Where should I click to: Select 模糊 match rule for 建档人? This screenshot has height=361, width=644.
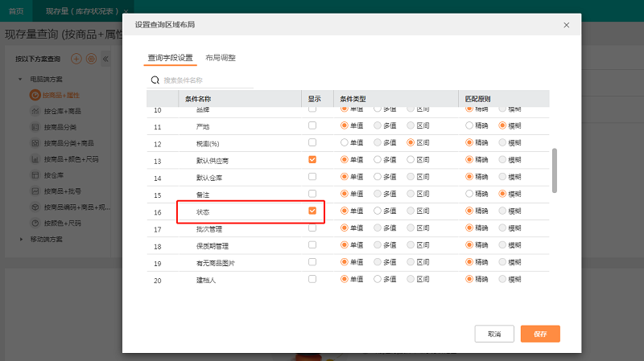click(x=502, y=279)
